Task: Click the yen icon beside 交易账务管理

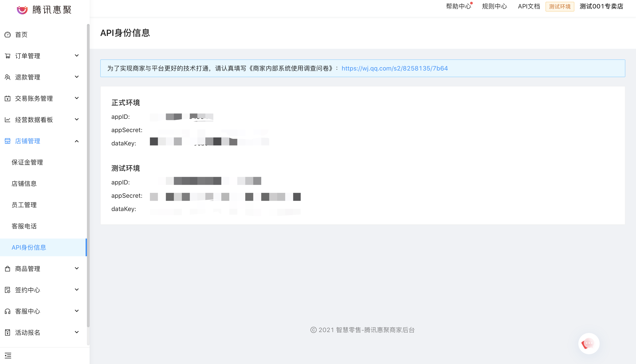Action: pos(8,98)
